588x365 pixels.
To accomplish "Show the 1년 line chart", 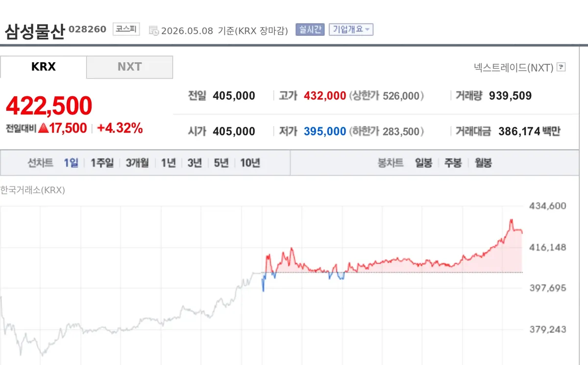I will pos(169,163).
